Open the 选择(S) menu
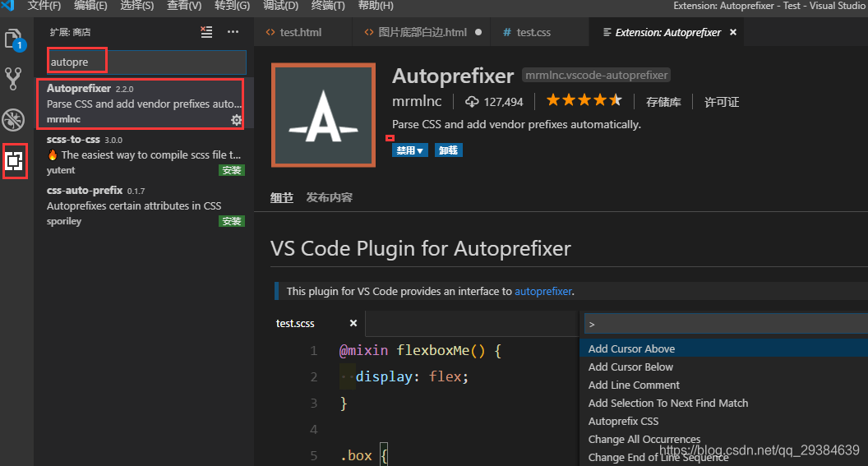This screenshot has height=466, width=868. (137, 6)
